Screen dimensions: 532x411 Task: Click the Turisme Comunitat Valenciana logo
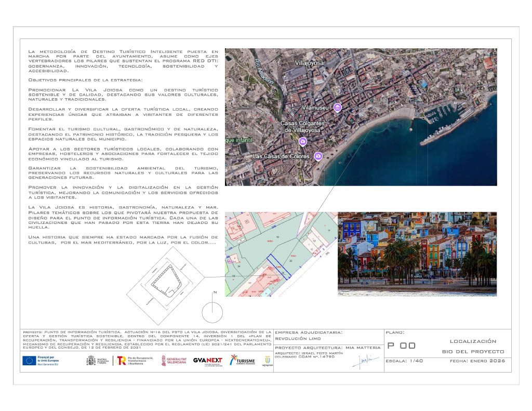[x=242, y=361]
